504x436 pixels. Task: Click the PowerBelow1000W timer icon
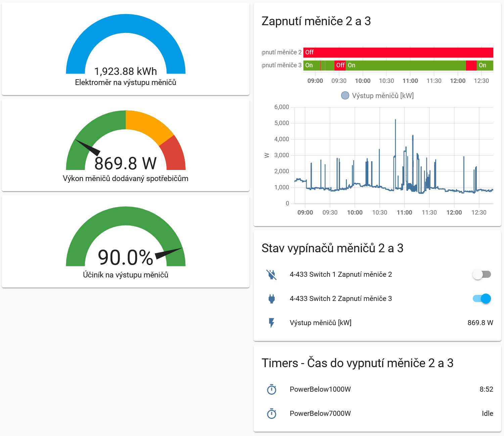[x=272, y=389]
